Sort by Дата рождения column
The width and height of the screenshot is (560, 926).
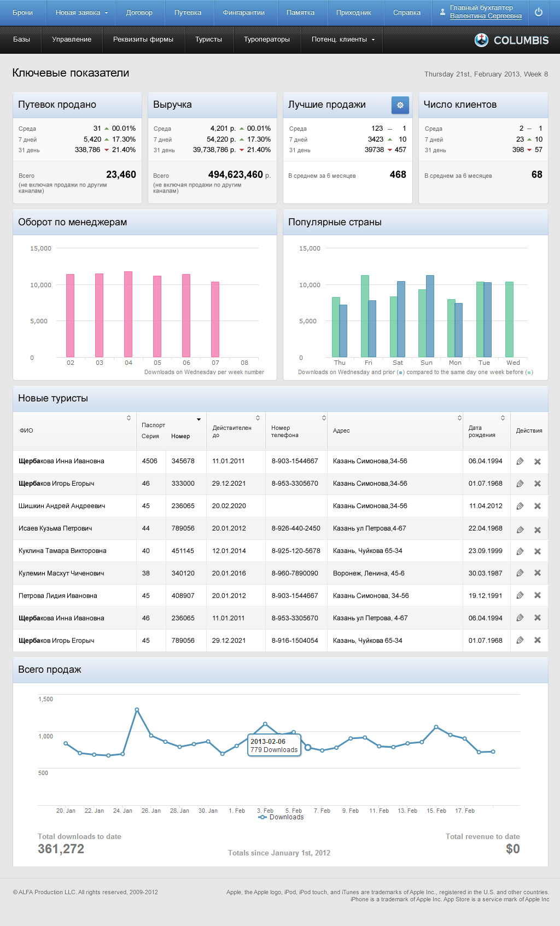(503, 418)
